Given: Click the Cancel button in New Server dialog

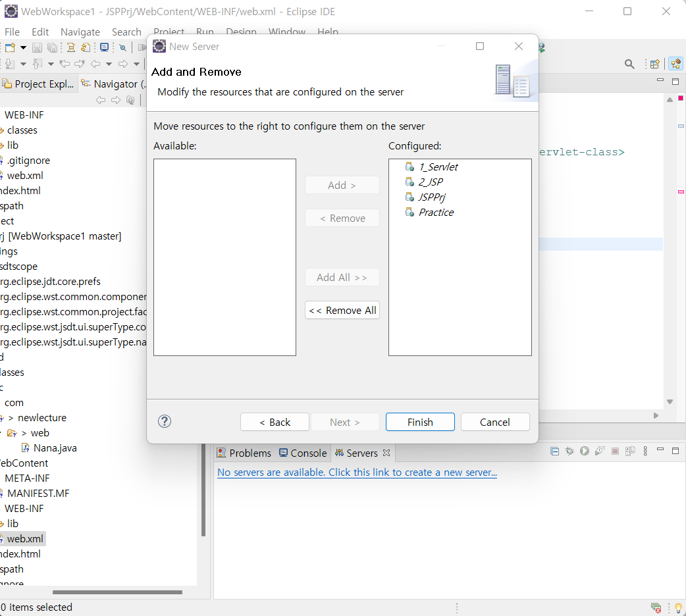Looking at the screenshot, I should (495, 422).
